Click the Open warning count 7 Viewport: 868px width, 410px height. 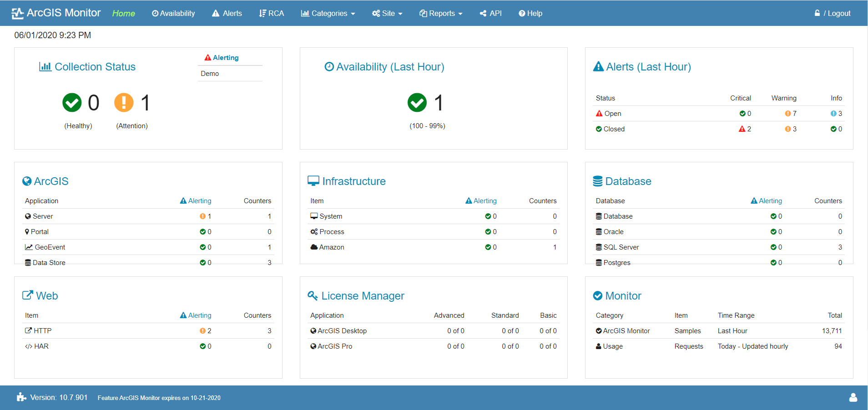[791, 114]
